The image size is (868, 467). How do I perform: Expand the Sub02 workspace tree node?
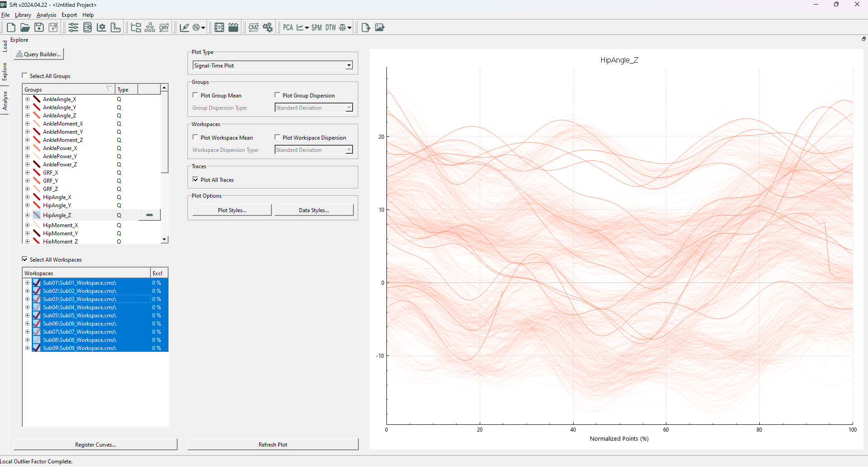[x=27, y=291]
